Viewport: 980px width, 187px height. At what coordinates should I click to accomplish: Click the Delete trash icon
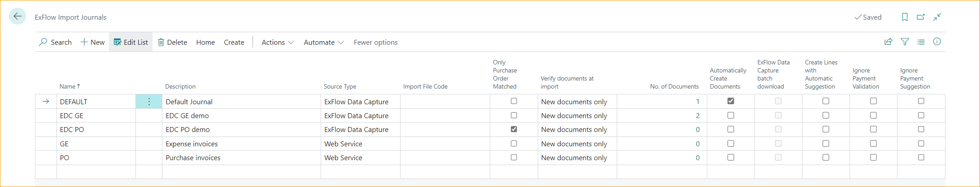[x=161, y=42]
